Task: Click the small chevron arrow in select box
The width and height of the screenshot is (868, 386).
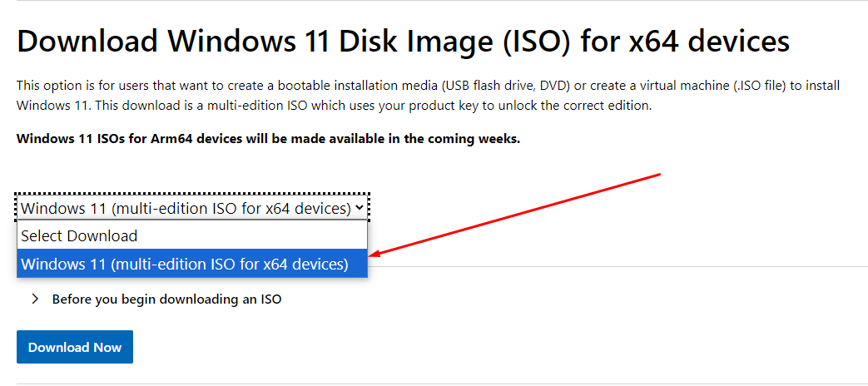Action: (x=359, y=208)
